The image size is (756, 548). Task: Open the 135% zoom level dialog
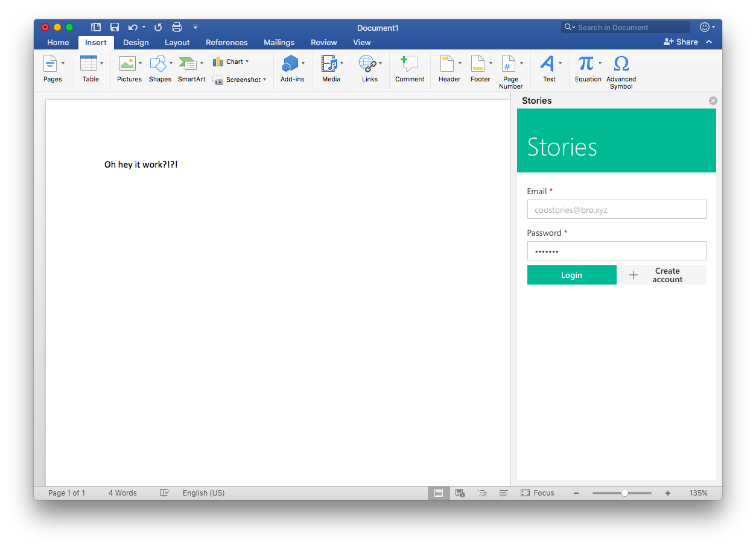coord(699,493)
